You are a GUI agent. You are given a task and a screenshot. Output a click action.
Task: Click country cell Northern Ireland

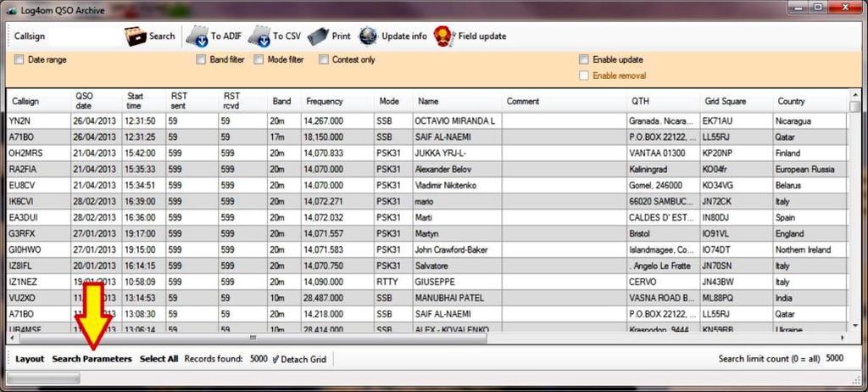point(810,249)
